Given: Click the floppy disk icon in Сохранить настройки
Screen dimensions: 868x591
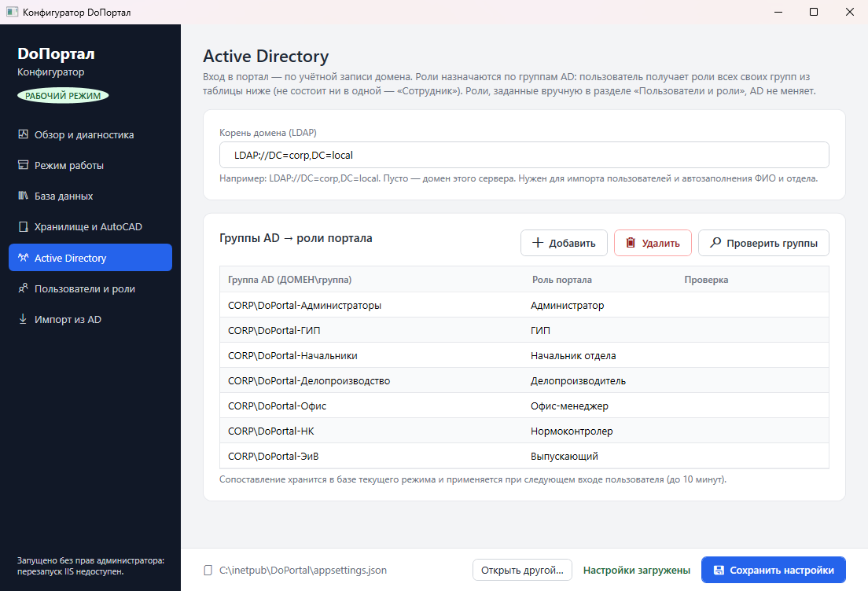Looking at the screenshot, I should tap(719, 570).
